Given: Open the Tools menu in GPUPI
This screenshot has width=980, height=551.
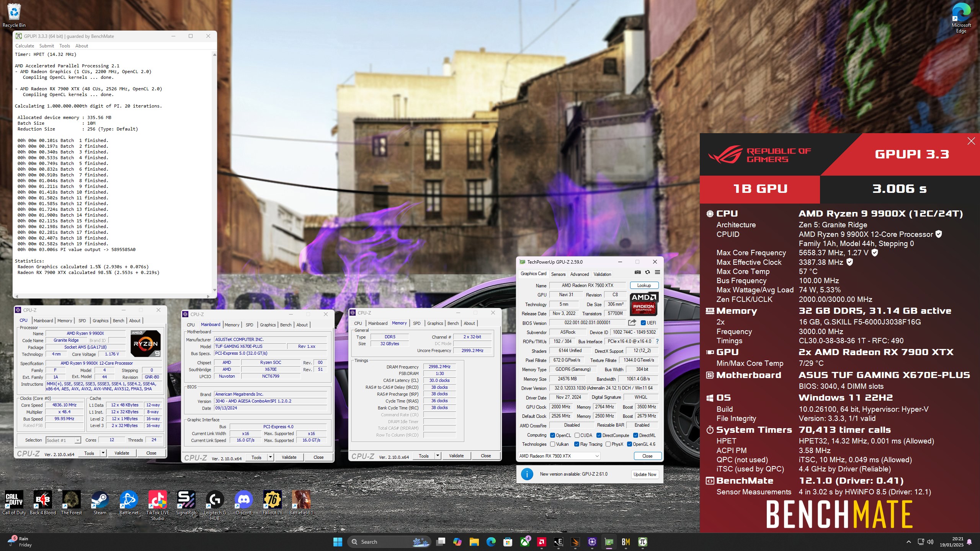Looking at the screenshot, I should [65, 46].
